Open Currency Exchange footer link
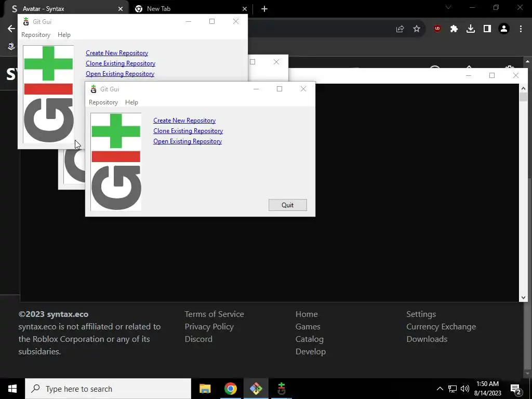Viewport: 532px width, 399px height. tap(441, 327)
